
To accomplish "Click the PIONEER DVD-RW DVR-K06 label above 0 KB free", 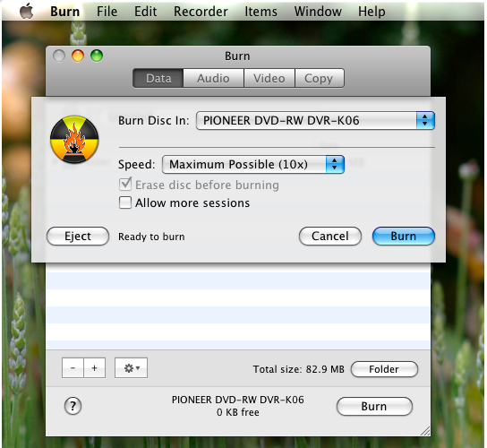I will point(238,400).
